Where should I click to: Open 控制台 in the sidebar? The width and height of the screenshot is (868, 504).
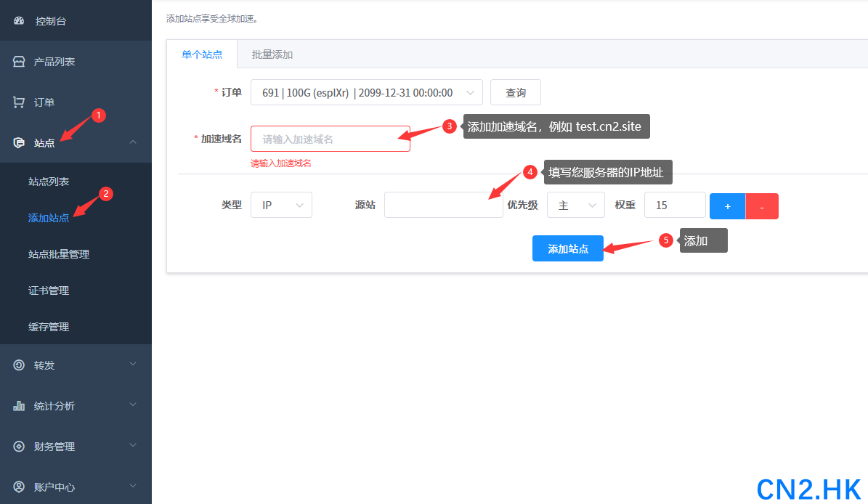[76, 20]
